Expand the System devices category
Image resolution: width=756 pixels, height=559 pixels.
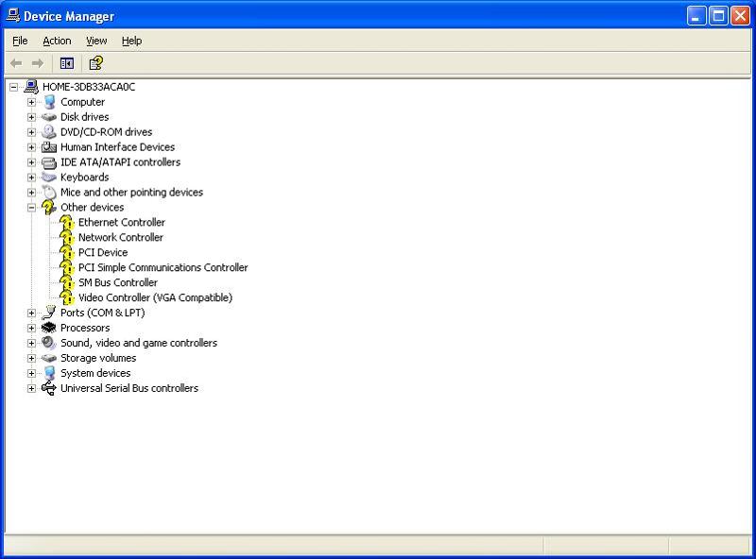(x=31, y=374)
